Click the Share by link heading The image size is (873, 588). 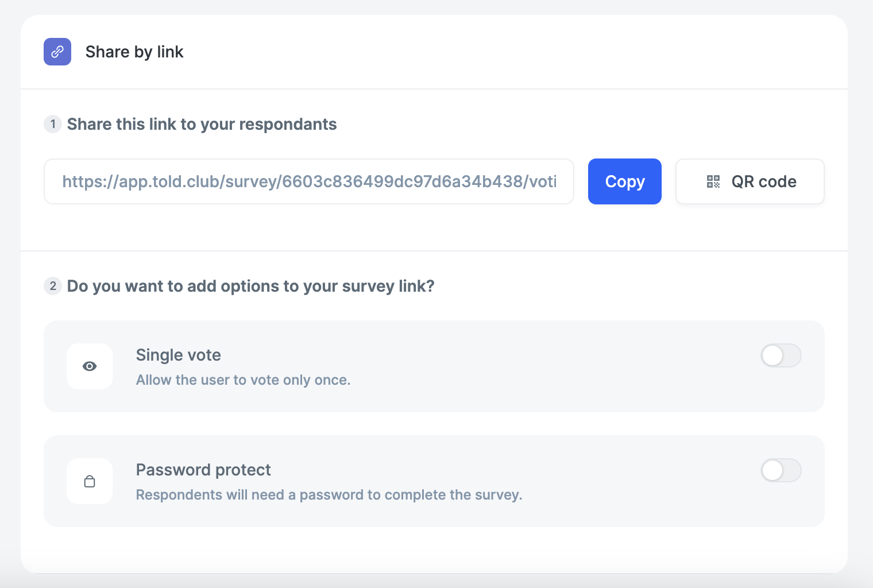(134, 52)
